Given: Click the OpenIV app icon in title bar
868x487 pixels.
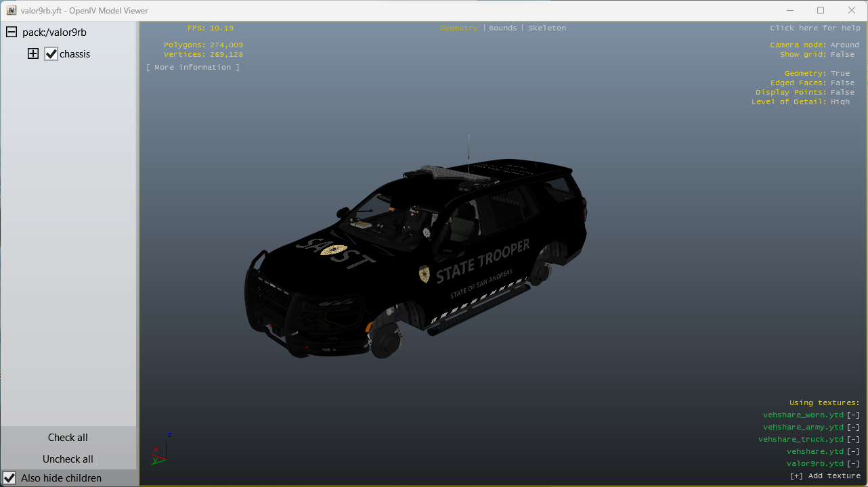Looking at the screenshot, I should click(x=11, y=11).
